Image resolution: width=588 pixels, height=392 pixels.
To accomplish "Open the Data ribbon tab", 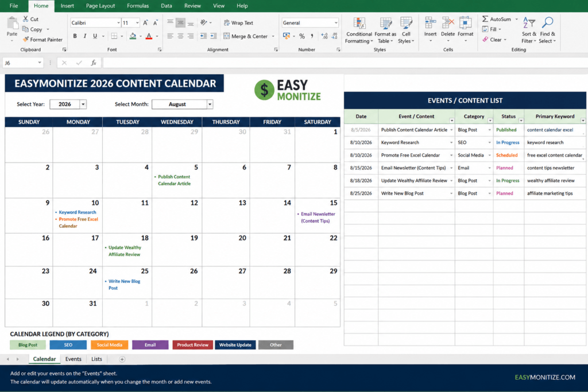I will pyautogui.click(x=166, y=6).
